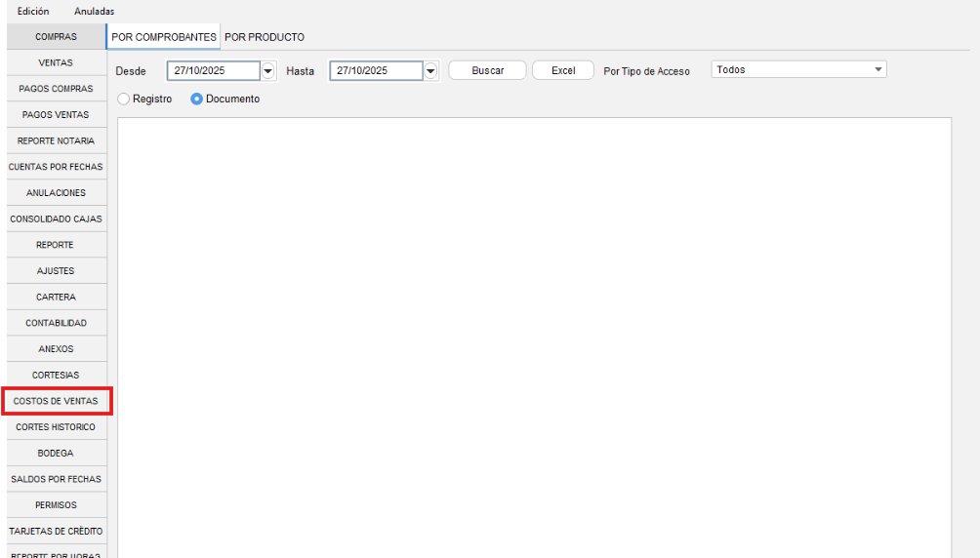
Task: Open the CONSOLIDADO CAJAS sidebar item
Action: pos(56,219)
